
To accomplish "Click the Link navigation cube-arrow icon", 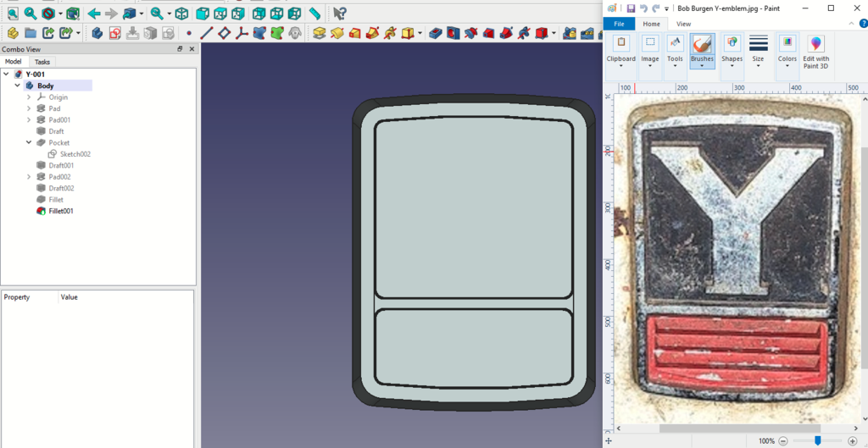I will coord(129,14).
